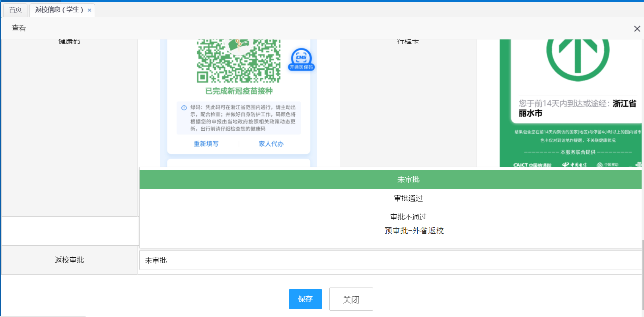Open the 返校审批 select field

391,260
